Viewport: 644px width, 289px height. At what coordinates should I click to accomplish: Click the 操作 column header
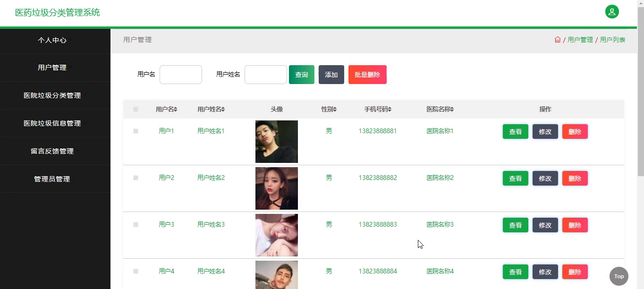pyautogui.click(x=545, y=109)
